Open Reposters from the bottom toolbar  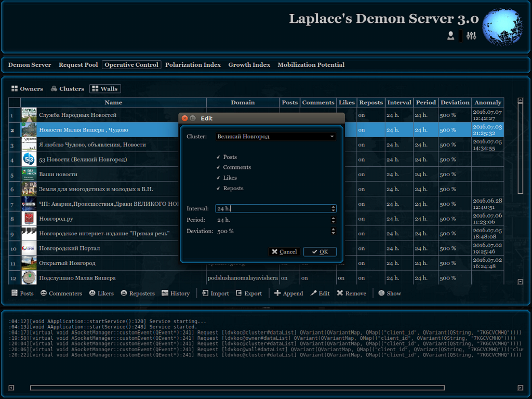(x=138, y=294)
